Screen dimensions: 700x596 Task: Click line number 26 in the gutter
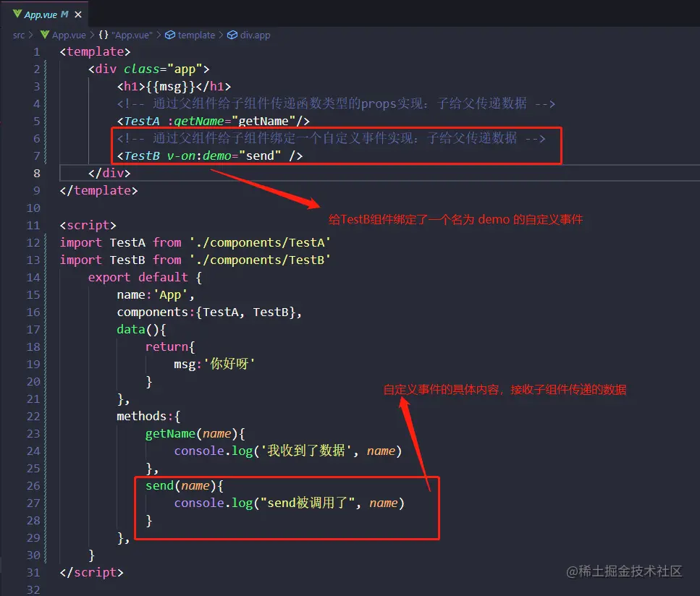[33, 485]
